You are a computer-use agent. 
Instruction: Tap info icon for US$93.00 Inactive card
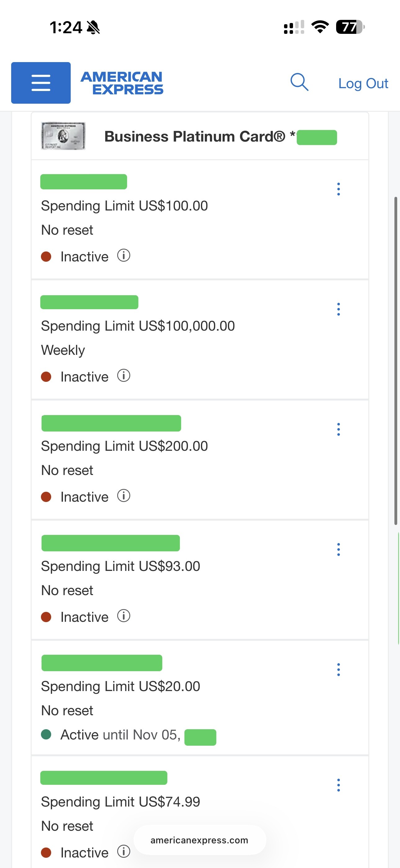coord(124,616)
